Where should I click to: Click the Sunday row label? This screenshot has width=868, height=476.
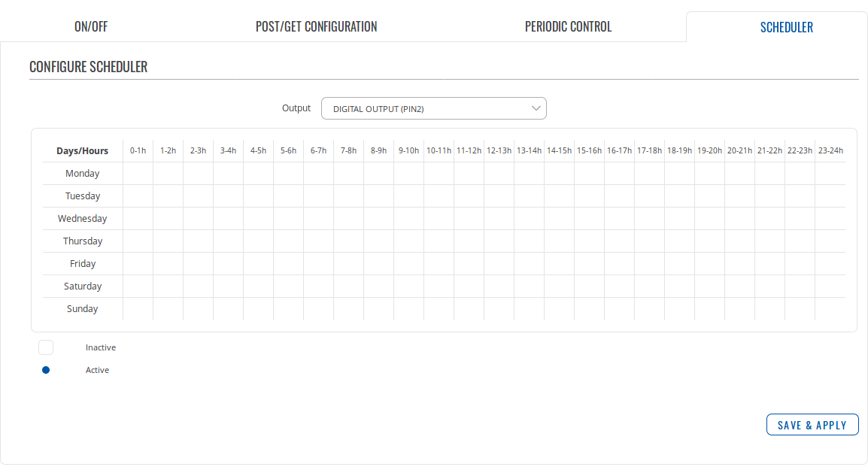coord(83,309)
